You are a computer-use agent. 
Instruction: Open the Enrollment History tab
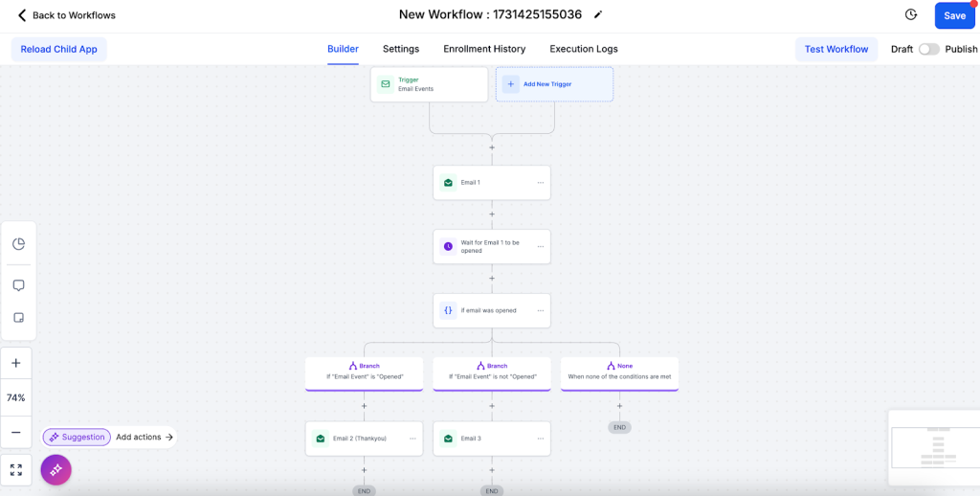tap(484, 49)
